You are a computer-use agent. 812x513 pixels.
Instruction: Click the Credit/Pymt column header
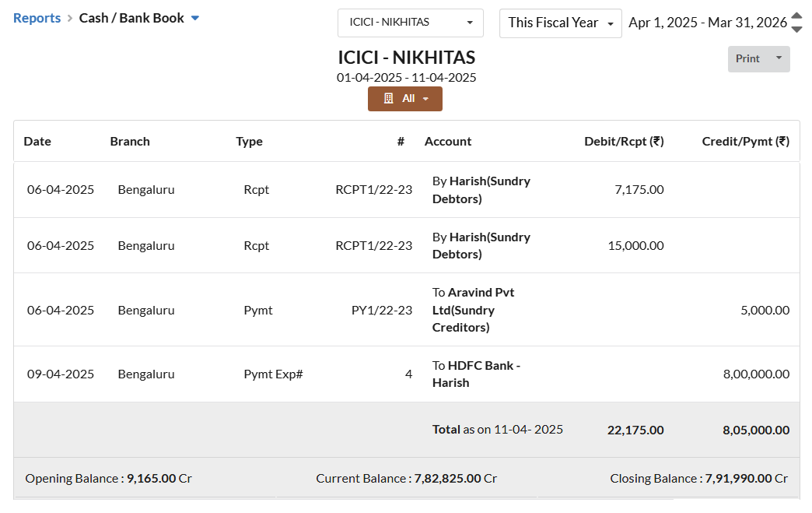tap(746, 142)
